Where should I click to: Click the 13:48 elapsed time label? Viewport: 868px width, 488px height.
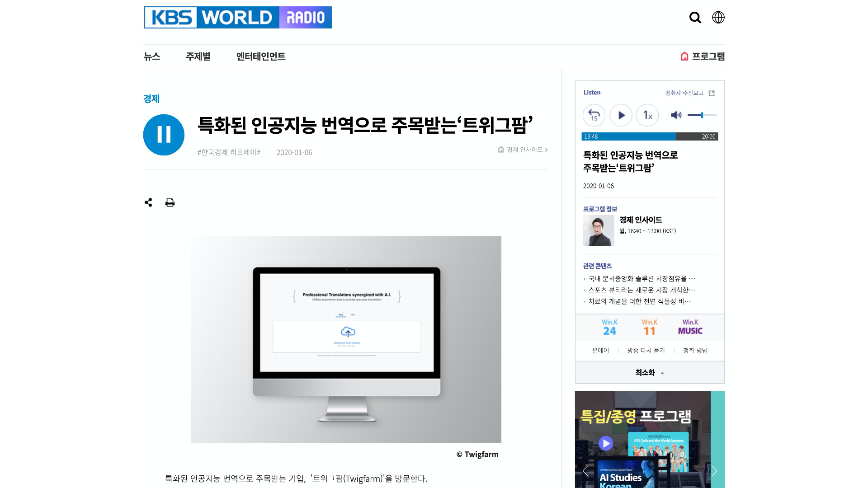[591, 136]
